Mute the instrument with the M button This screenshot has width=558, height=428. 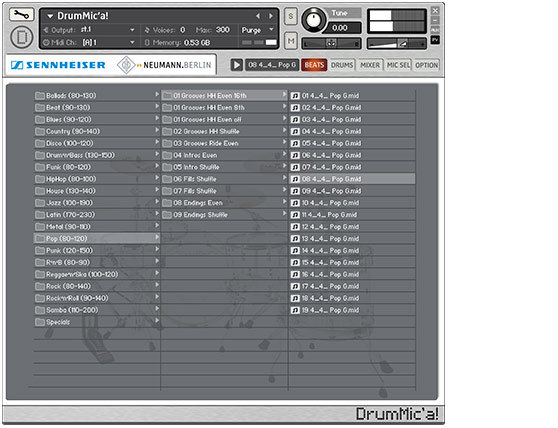(291, 41)
